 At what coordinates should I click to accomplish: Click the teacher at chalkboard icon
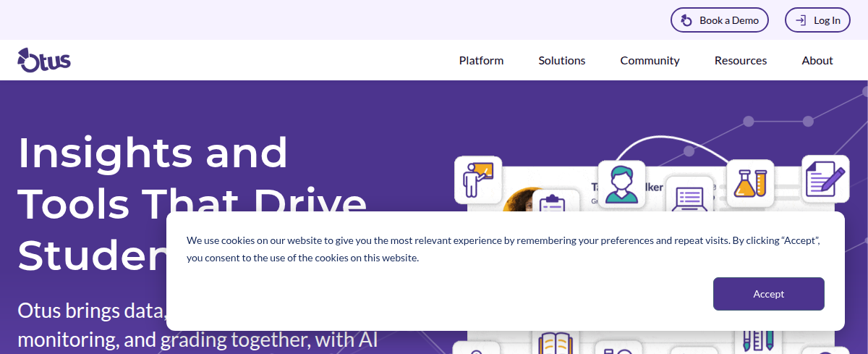pos(478,180)
